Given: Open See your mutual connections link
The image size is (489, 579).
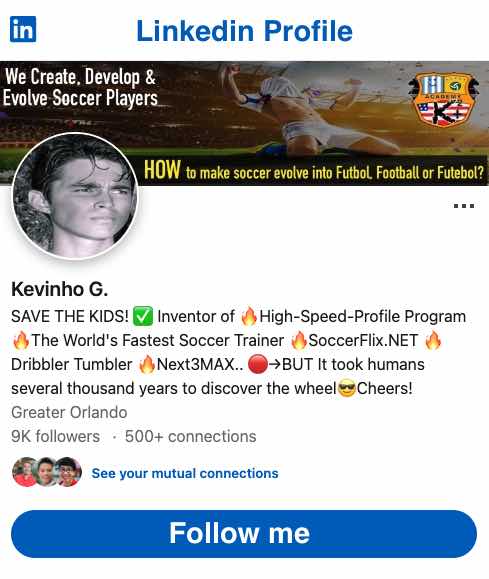Looking at the screenshot, I should tap(185, 473).
